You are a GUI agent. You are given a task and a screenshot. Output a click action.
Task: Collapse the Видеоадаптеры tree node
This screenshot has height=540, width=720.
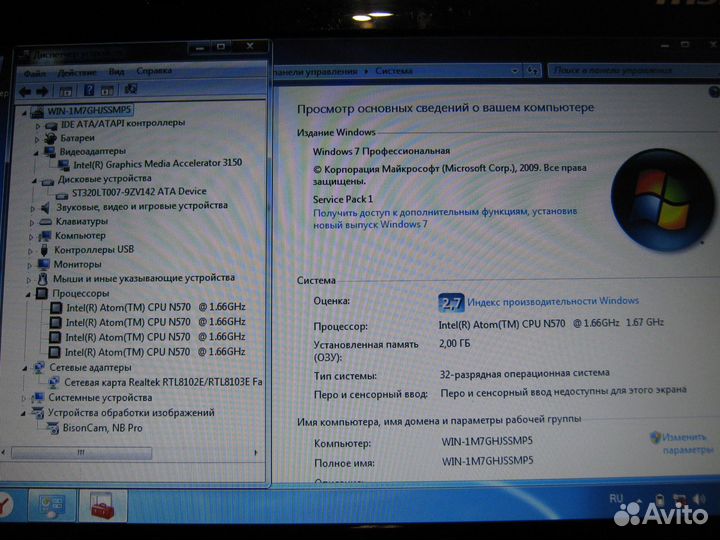(x=37, y=152)
